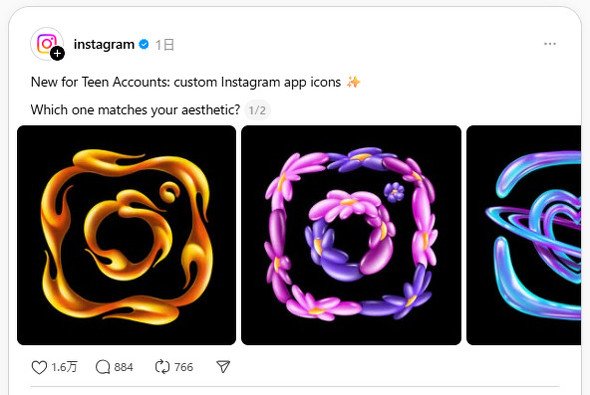The image size is (590, 395).
Task: Click the 1日 post timestamp
Action: pyautogui.click(x=164, y=45)
